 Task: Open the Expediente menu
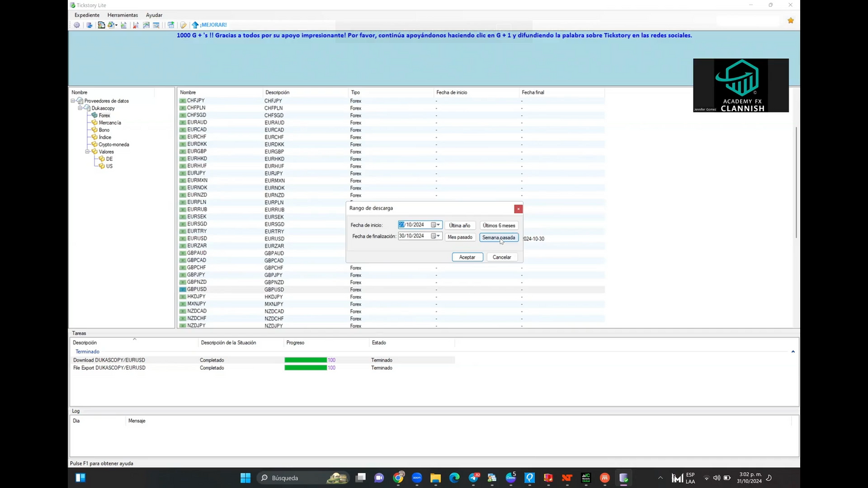(87, 15)
